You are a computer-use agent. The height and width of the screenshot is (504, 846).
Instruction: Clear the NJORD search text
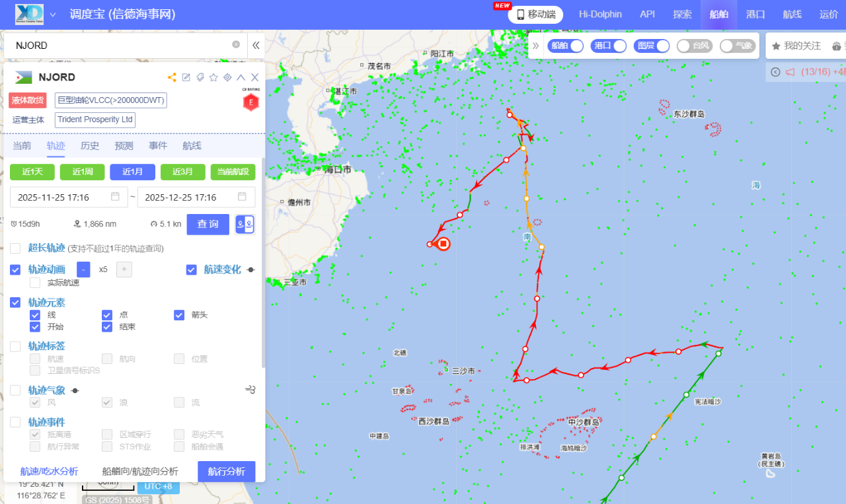236,45
